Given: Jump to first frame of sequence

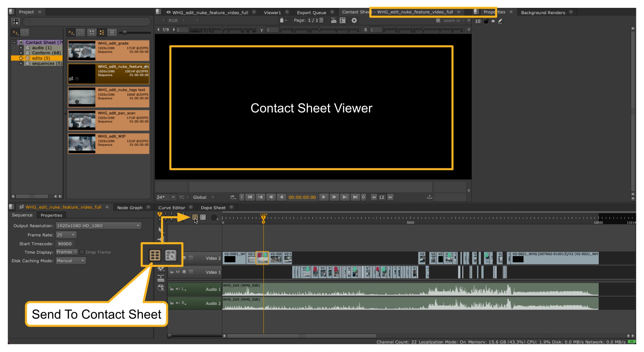Looking at the screenshot, I should point(250,197).
